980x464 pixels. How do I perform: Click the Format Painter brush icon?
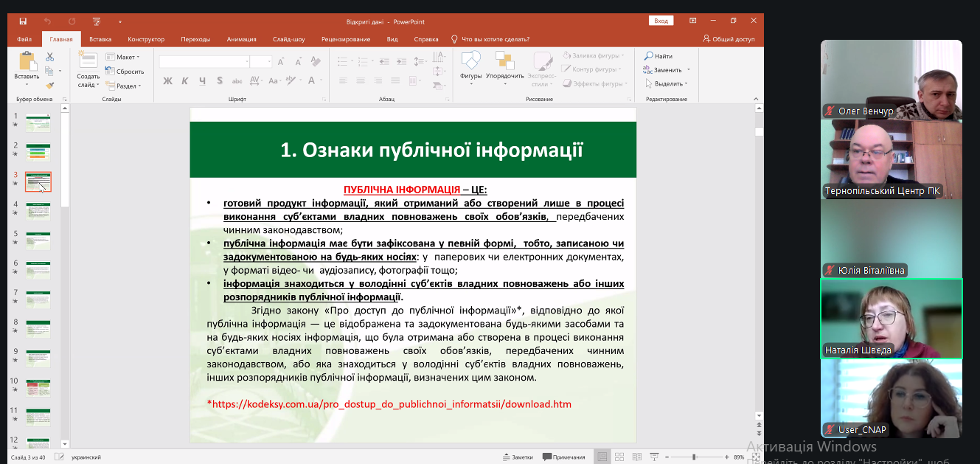[x=49, y=85]
